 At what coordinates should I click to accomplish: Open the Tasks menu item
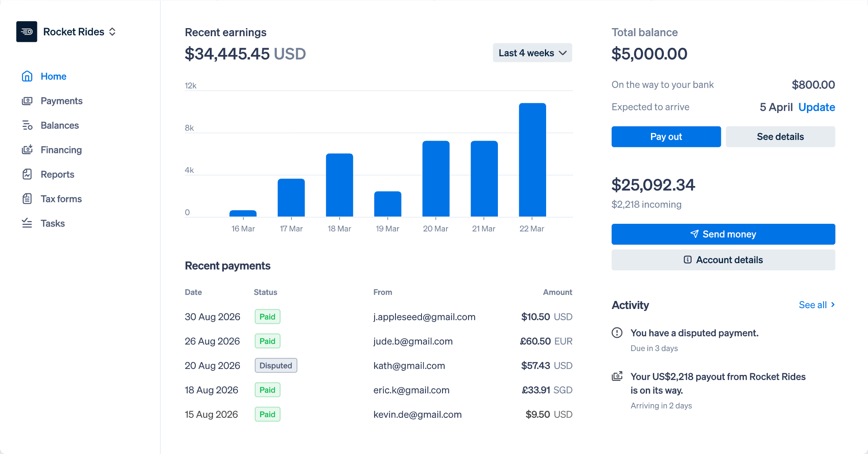pyautogui.click(x=53, y=223)
